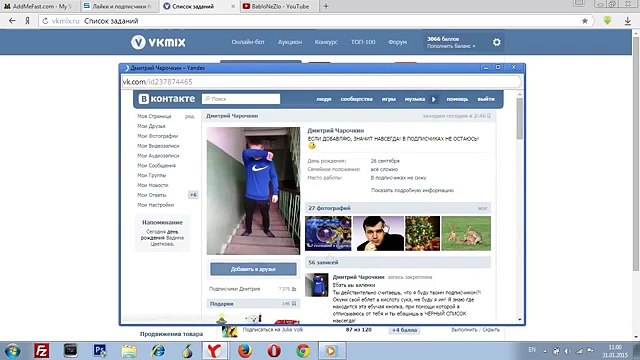Image resolution: width=640 pixels, height=360 pixels.
Task: Open Photoshop from the taskbar
Action: coord(100,351)
